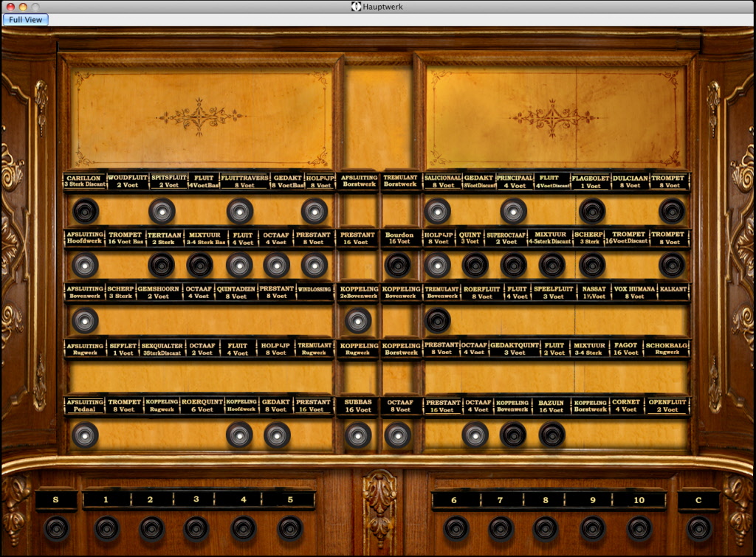Screen dimensions: 756x557
Task: Click the Gedaktquint 3 Voet label
Action: 515,349
